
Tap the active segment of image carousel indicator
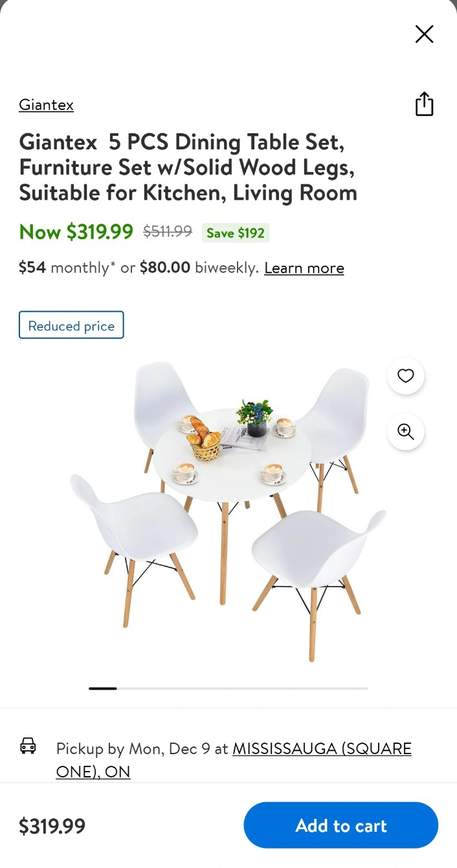(103, 688)
